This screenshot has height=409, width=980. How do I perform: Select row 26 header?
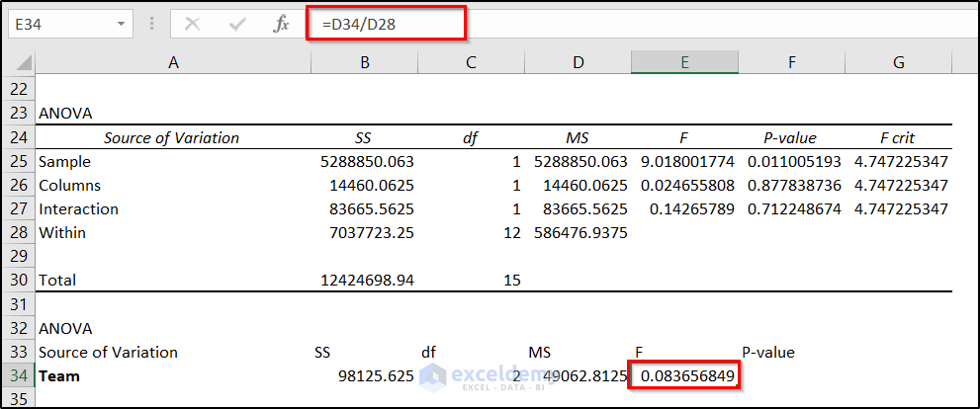[x=20, y=185]
